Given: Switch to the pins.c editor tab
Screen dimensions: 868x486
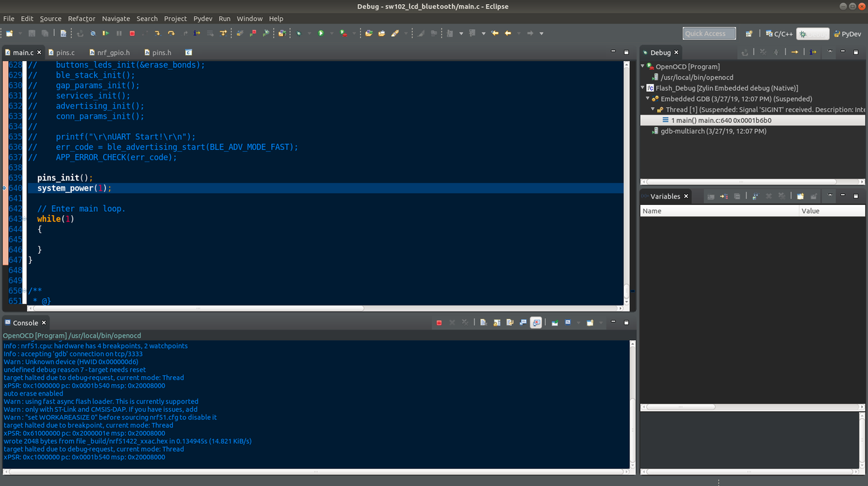Looking at the screenshot, I should click(x=65, y=52).
